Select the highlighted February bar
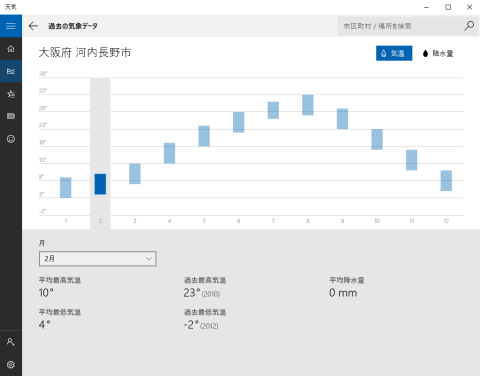 point(100,184)
